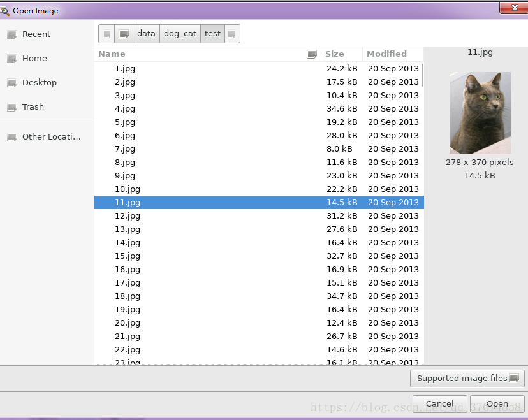528x420 pixels.
Task: Select file 17.jpg
Action: tap(259, 283)
